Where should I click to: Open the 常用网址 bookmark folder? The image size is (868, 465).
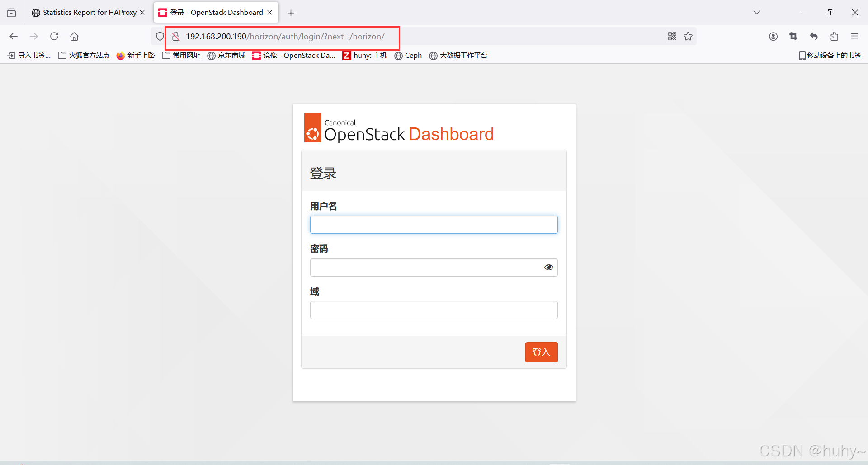click(181, 56)
